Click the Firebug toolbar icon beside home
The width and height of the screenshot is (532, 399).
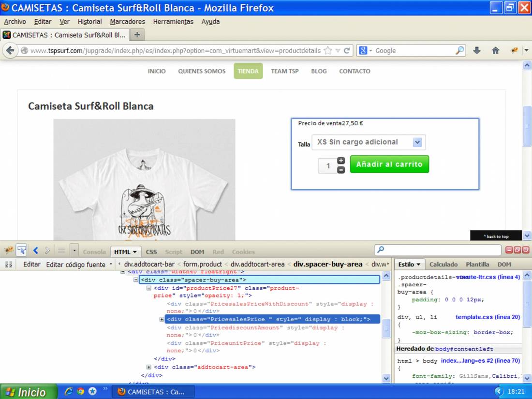tap(515, 51)
